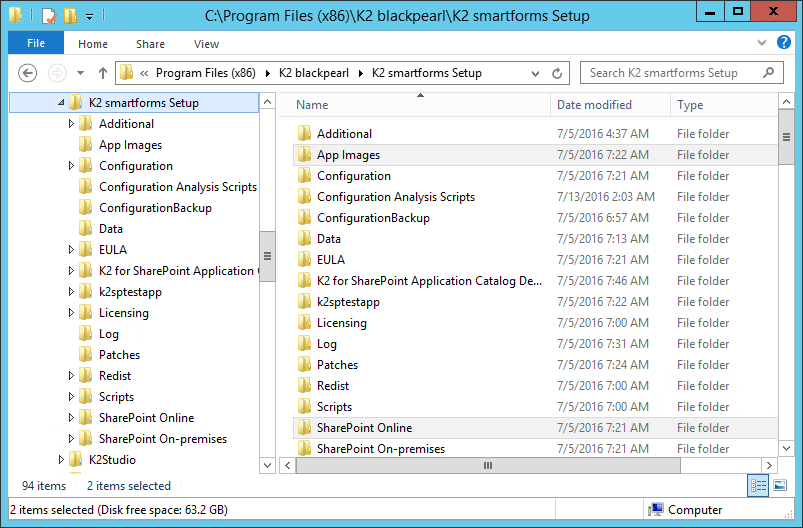The height and width of the screenshot is (528, 803).
Task: Select SharePoint On-premises in navigation tree
Action: (162, 439)
